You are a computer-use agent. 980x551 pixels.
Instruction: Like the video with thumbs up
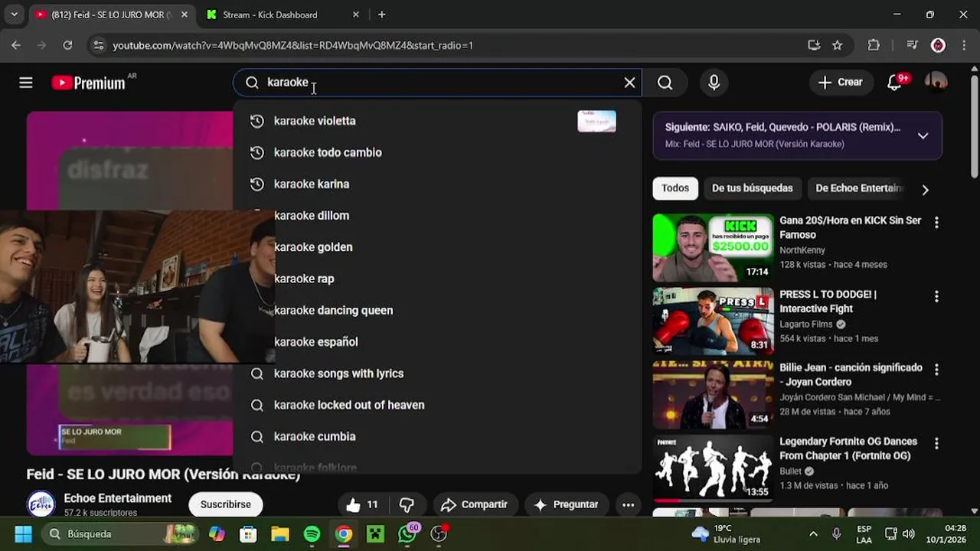click(x=362, y=504)
